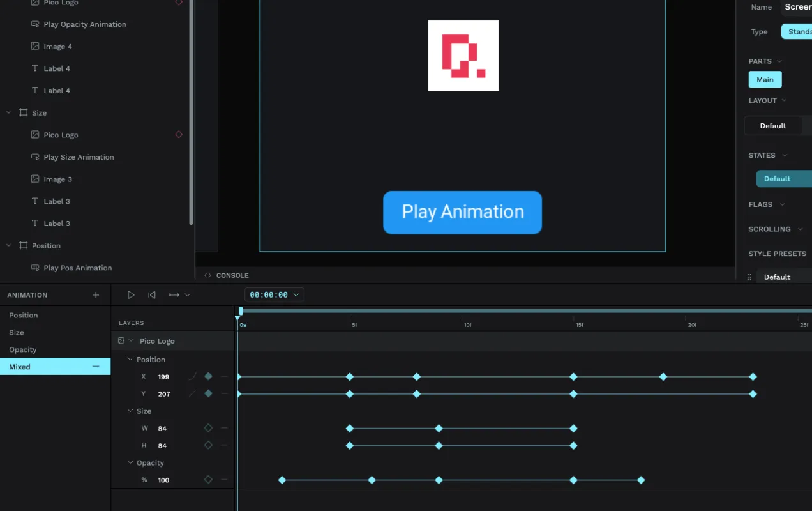Toggle keyframe diamond for Opacity row

(208, 480)
